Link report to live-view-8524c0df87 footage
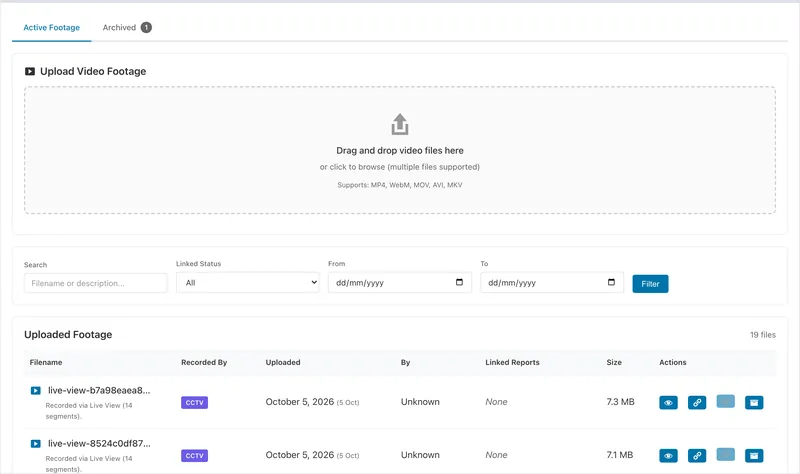 coord(696,456)
